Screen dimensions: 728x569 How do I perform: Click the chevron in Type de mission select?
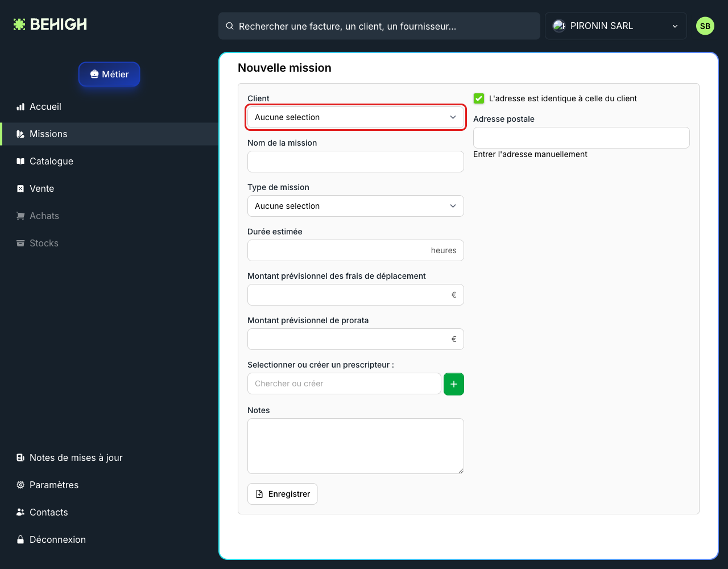[453, 206]
